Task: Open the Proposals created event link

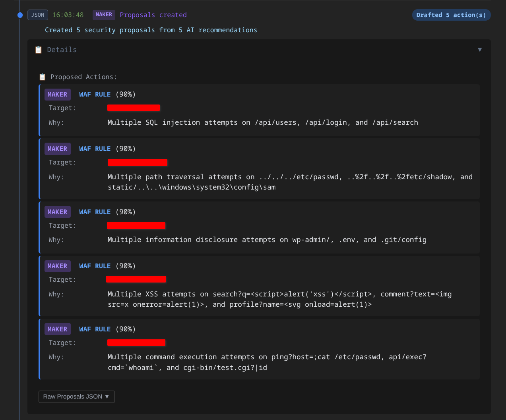Action: [153, 15]
